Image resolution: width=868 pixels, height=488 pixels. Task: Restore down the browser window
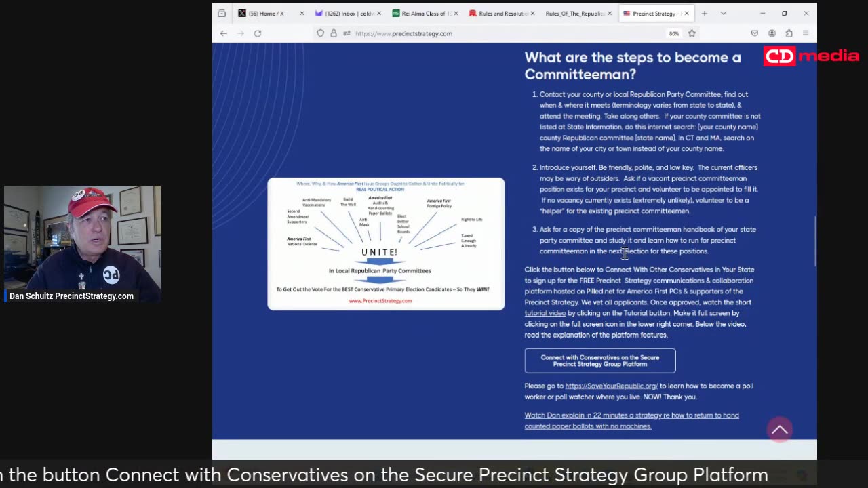pos(784,13)
